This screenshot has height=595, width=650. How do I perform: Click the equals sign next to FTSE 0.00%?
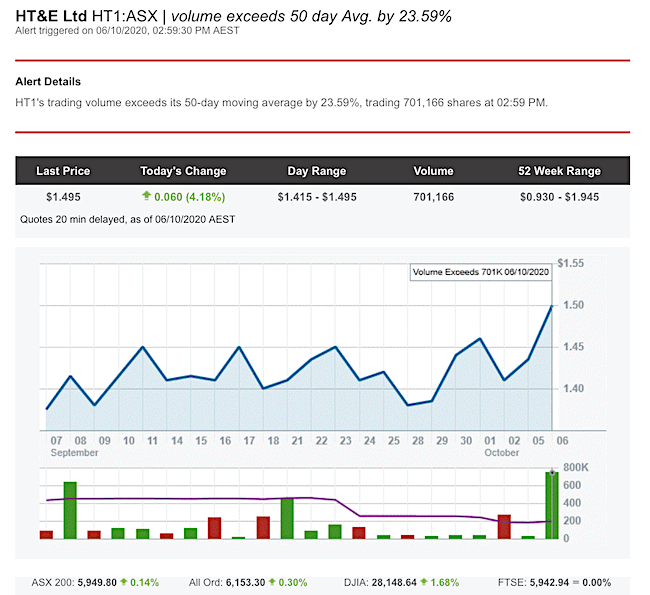coord(575,583)
